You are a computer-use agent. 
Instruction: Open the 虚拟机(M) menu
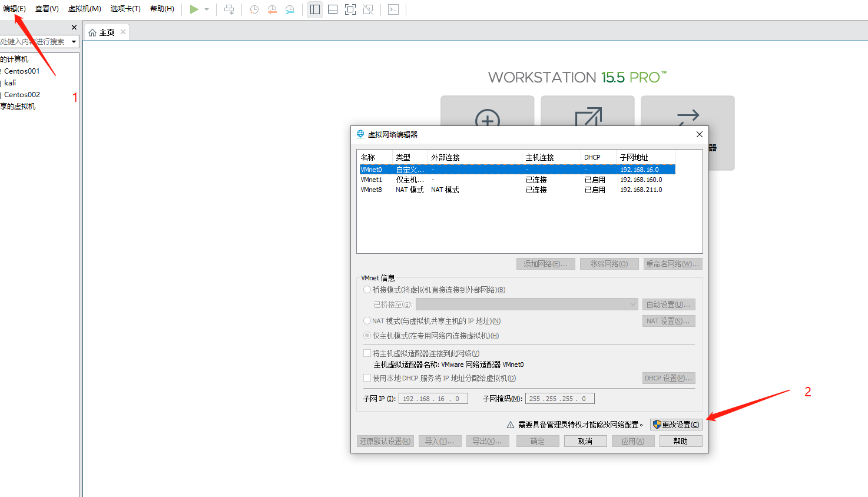click(x=85, y=9)
